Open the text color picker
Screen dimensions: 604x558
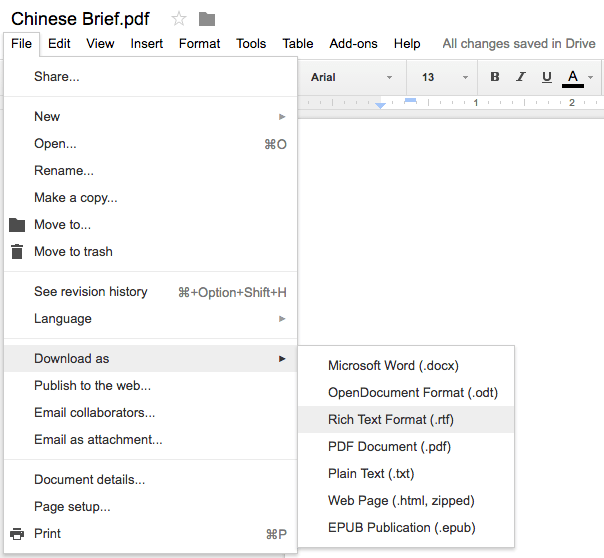[x=573, y=77]
